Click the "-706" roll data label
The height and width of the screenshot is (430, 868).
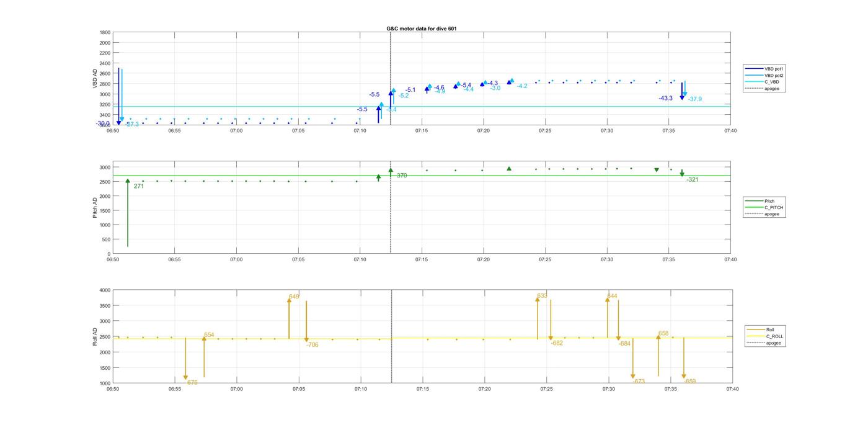[x=312, y=344]
